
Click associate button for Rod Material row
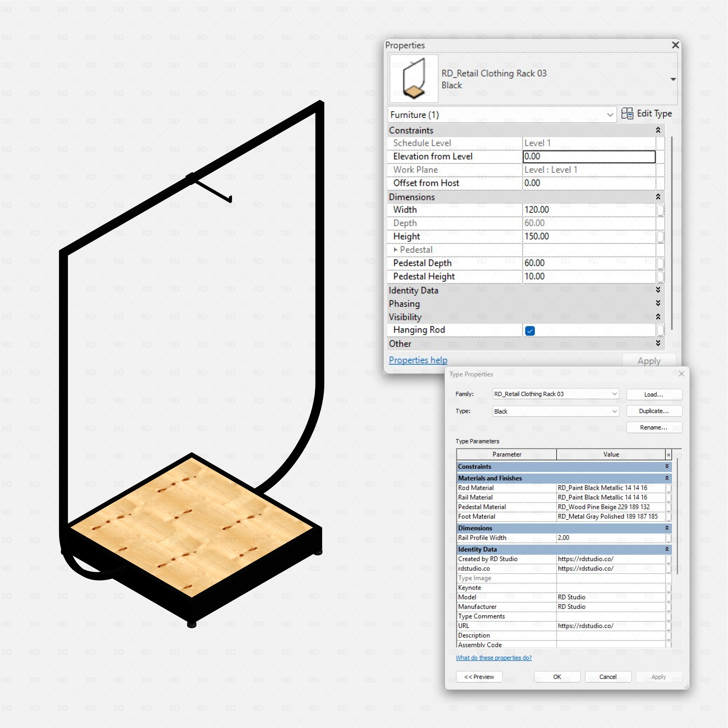[668, 488]
